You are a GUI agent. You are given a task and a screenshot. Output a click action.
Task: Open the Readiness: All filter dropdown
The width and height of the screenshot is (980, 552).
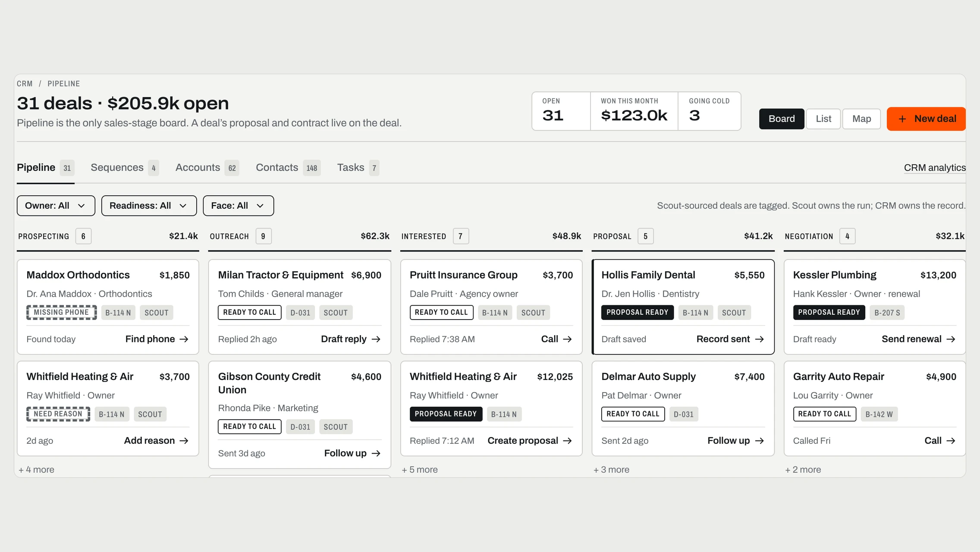pos(149,206)
